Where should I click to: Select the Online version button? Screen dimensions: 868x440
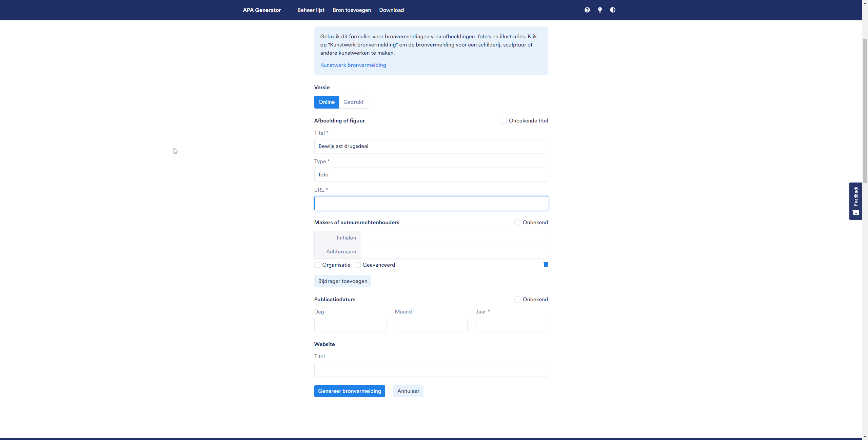pos(326,102)
